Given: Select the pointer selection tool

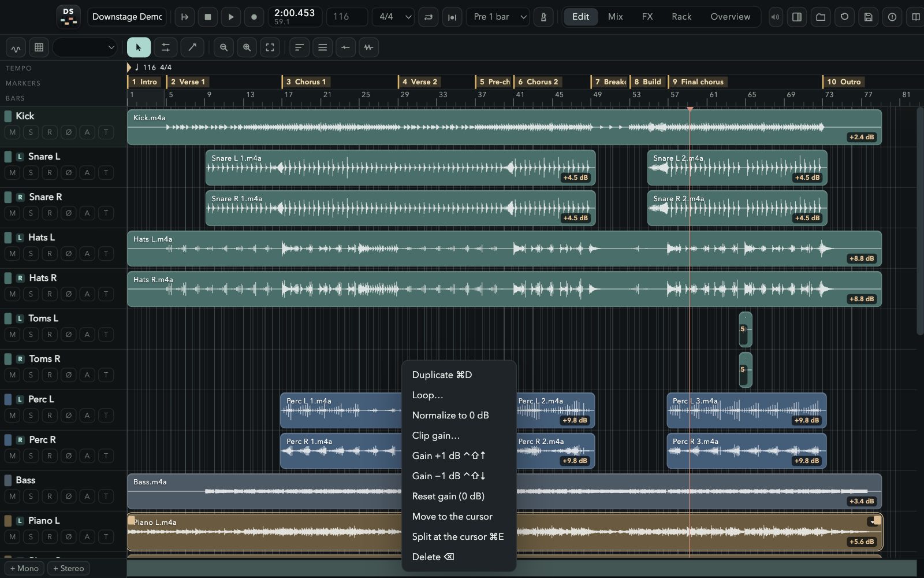Looking at the screenshot, I should coord(139,47).
